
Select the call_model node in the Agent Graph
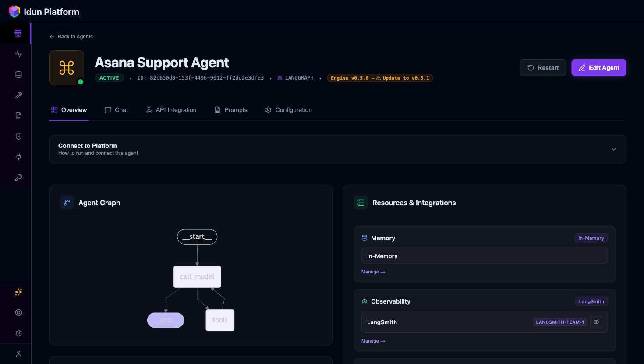[197, 276]
